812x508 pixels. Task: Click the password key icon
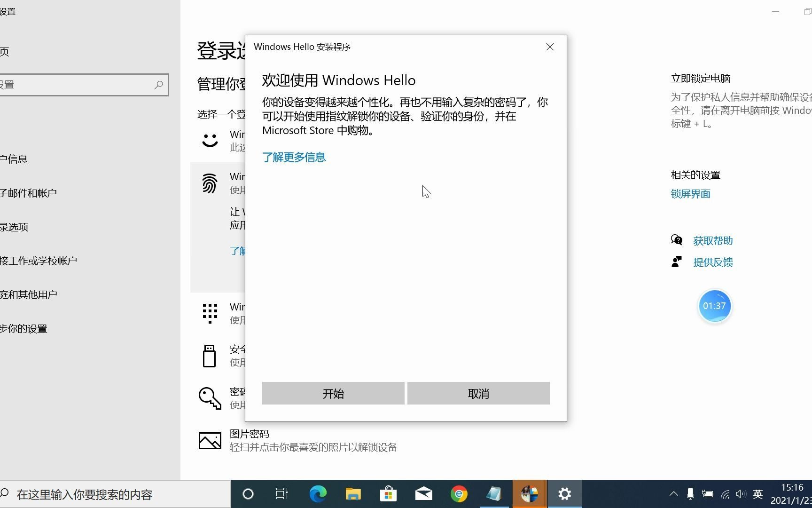pyautogui.click(x=210, y=398)
